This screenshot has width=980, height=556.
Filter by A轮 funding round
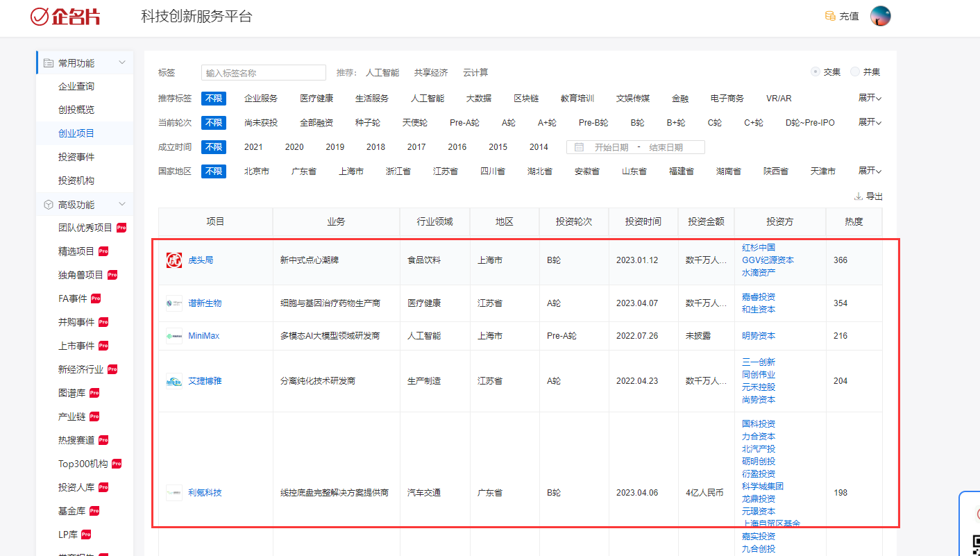[509, 123]
